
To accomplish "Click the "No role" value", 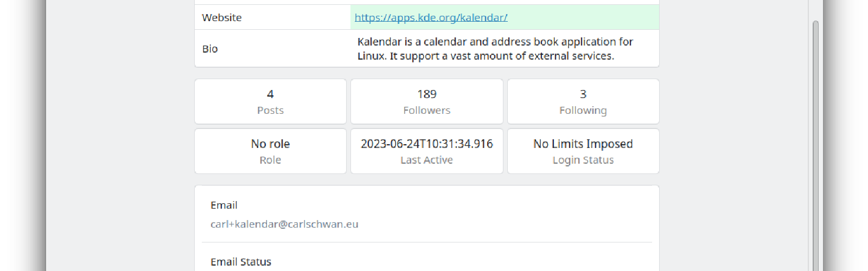I will coord(270,144).
